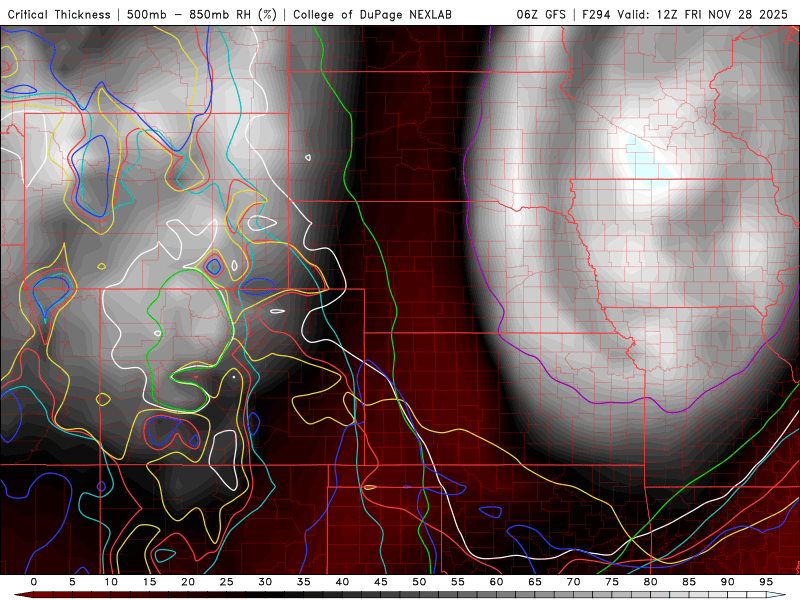The width and height of the screenshot is (800, 600).
Task: Click the light cyan high-humidity patch on the map
Action: (647, 163)
